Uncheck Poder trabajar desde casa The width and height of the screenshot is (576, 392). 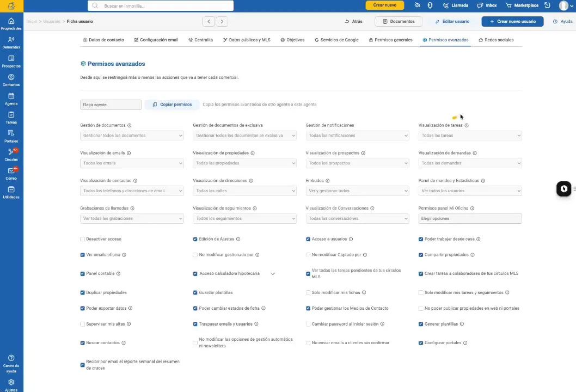tap(421, 239)
